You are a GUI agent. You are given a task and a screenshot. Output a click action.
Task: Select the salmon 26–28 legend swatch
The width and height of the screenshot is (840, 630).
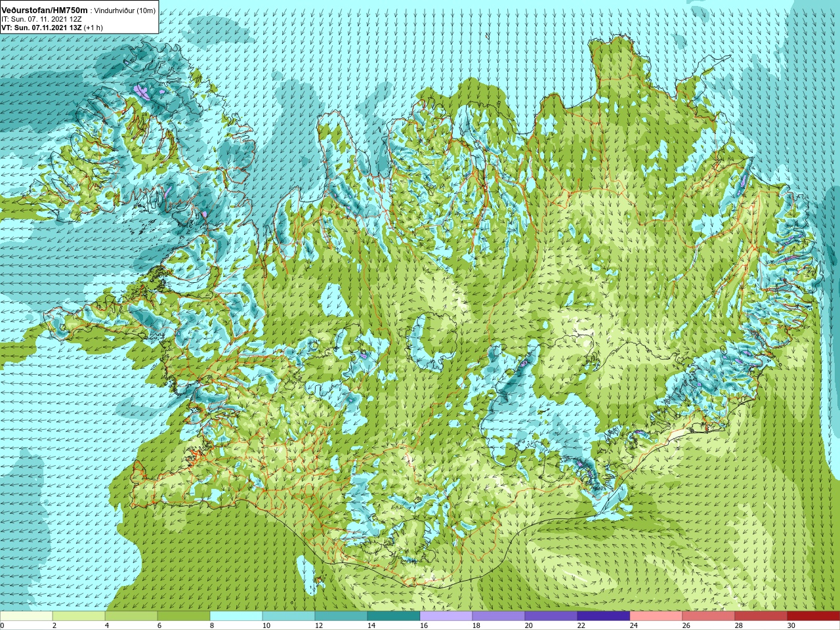tap(709, 616)
